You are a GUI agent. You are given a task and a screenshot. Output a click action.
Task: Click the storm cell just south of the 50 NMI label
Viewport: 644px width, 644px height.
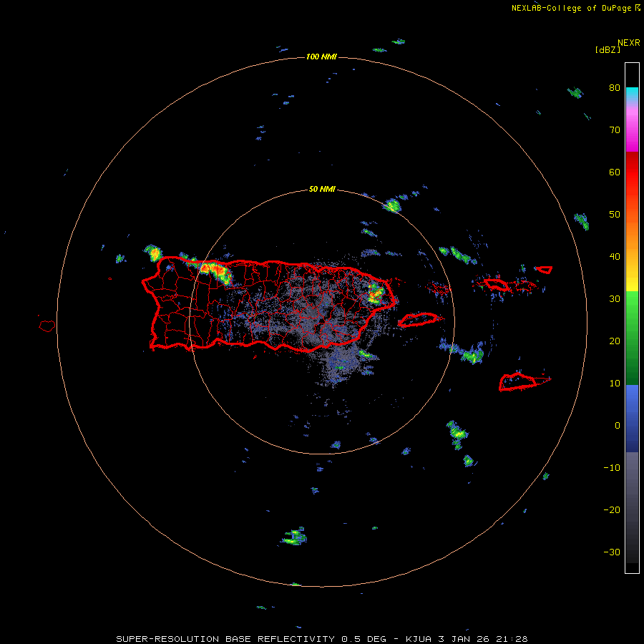coord(392,205)
